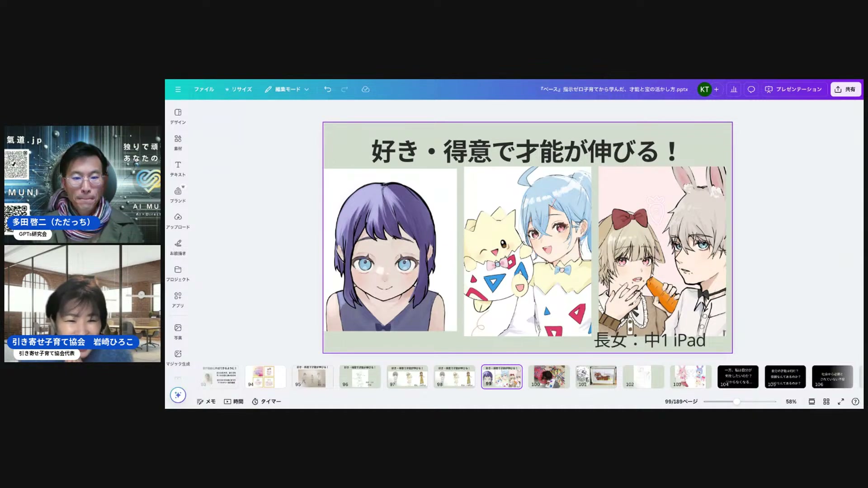Check cloud save status icon
This screenshot has width=868, height=488.
(366, 89)
